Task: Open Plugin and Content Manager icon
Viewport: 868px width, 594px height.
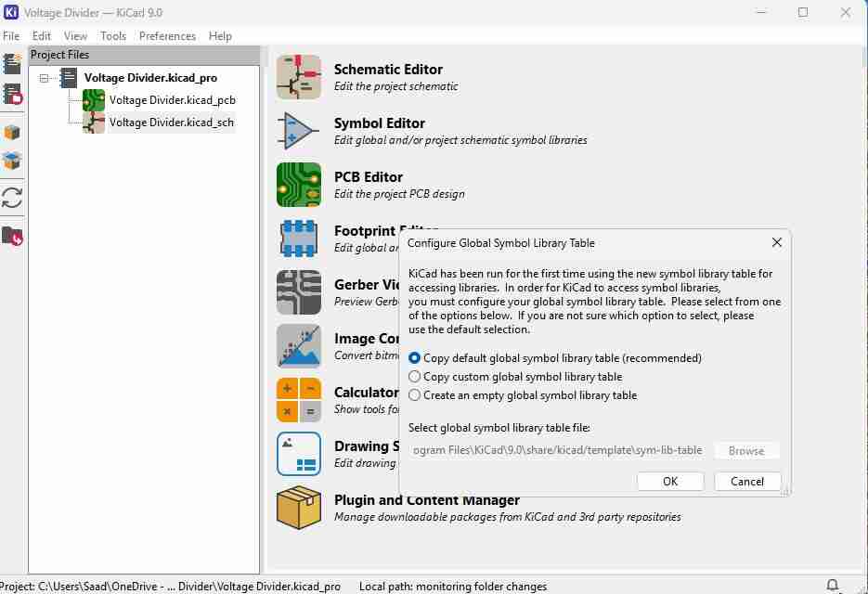Action: tap(299, 508)
